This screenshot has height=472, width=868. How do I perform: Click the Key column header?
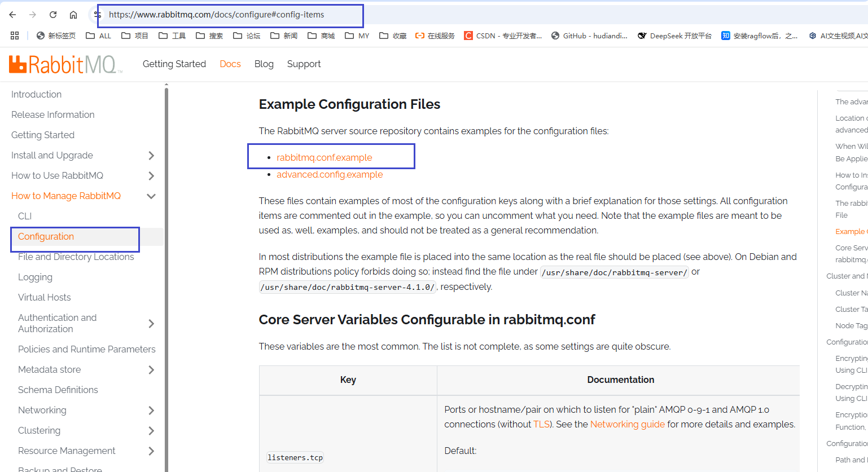(348, 380)
